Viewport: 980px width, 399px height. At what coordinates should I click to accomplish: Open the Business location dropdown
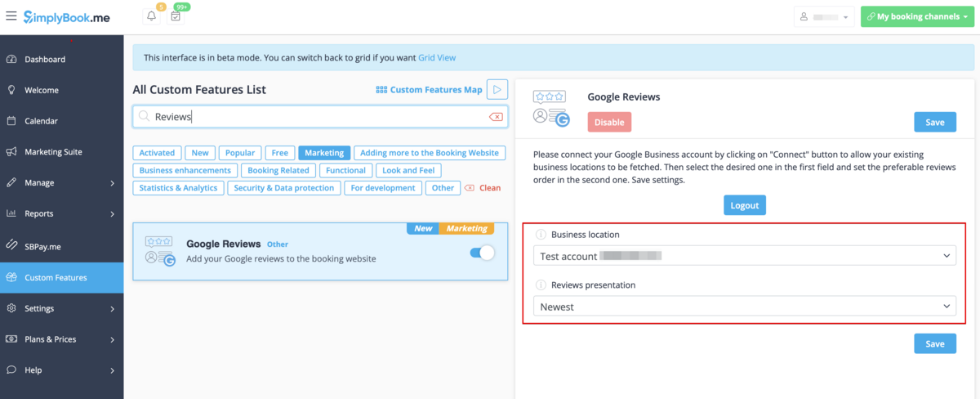tap(746, 256)
